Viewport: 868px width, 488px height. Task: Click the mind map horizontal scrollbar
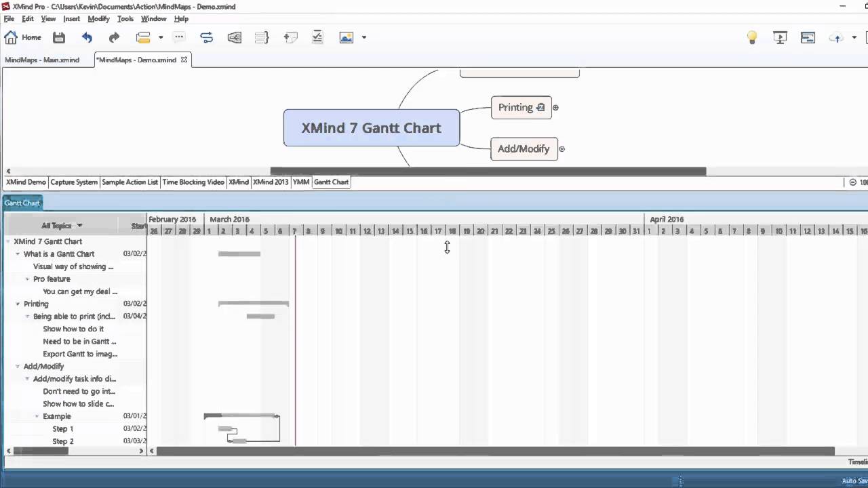click(488, 171)
